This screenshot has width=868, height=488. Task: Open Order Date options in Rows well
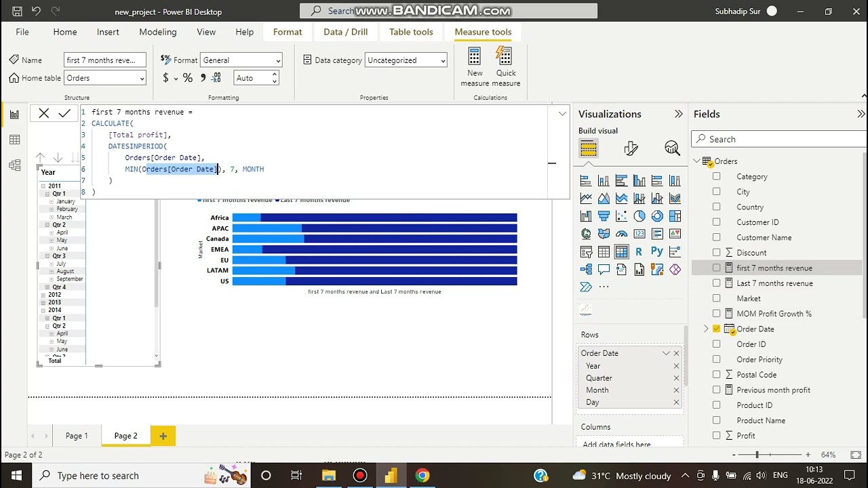666,353
